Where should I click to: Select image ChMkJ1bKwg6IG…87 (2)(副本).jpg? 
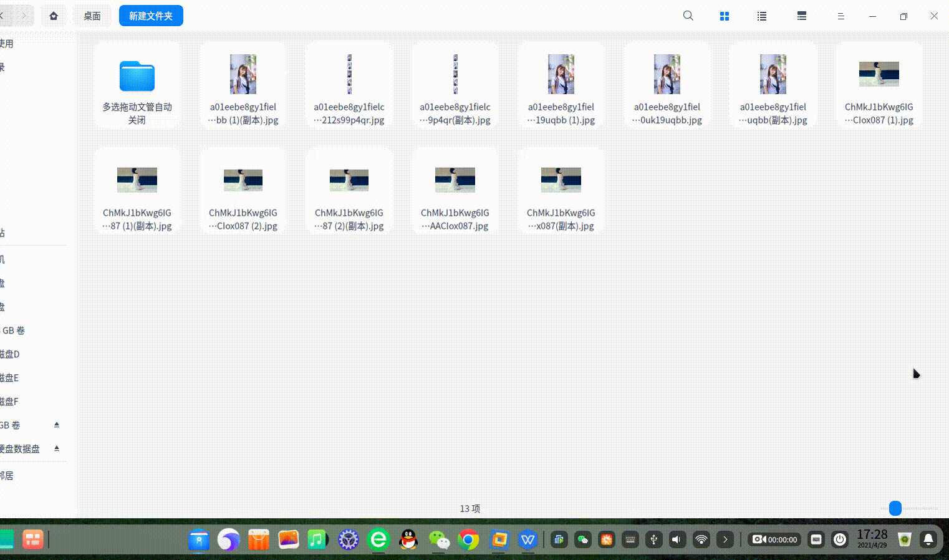pyautogui.click(x=349, y=191)
